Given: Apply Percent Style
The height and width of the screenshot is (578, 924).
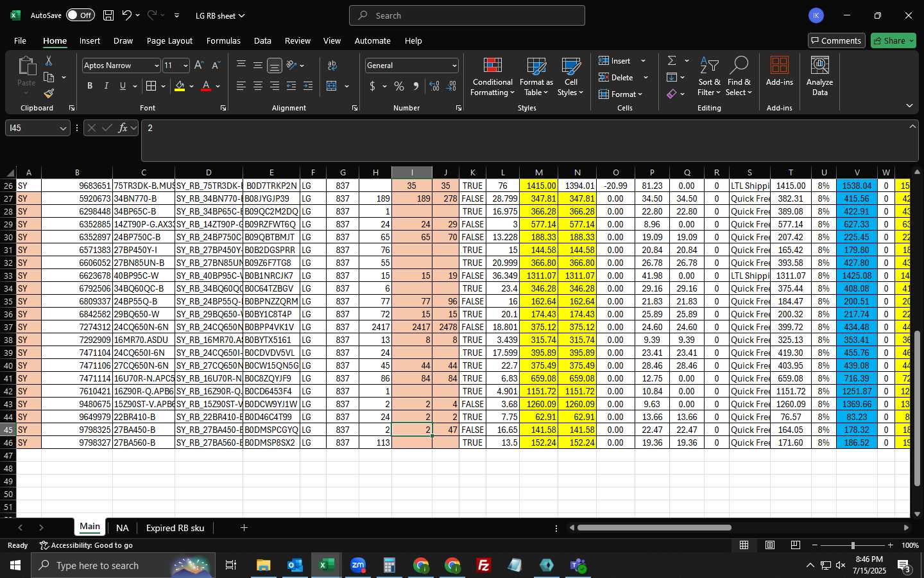Looking at the screenshot, I should pyautogui.click(x=399, y=86).
